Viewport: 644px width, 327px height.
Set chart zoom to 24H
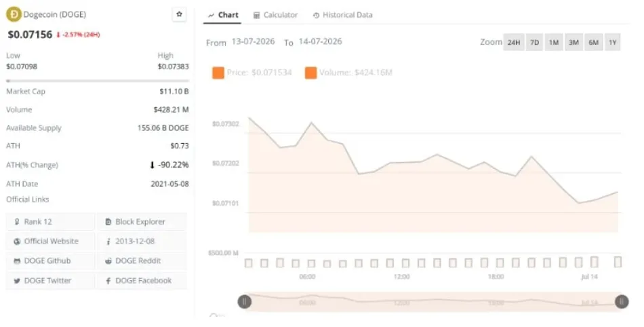tap(514, 42)
